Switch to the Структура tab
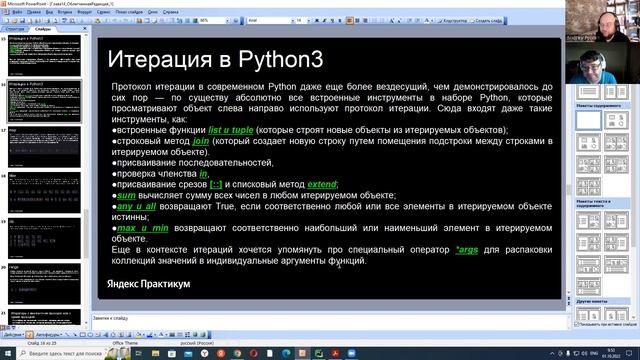Viewport: 640px width, 360px height. pos(16,29)
